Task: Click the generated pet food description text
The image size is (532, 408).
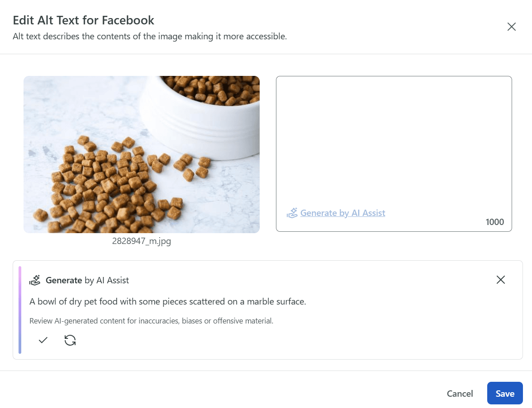Action: pos(168,301)
